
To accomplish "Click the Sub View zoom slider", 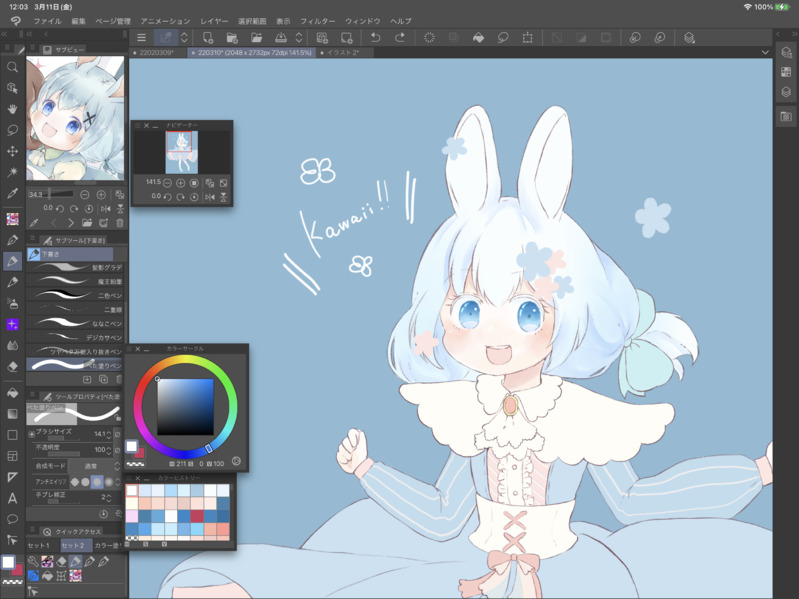I will click(61, 194).
